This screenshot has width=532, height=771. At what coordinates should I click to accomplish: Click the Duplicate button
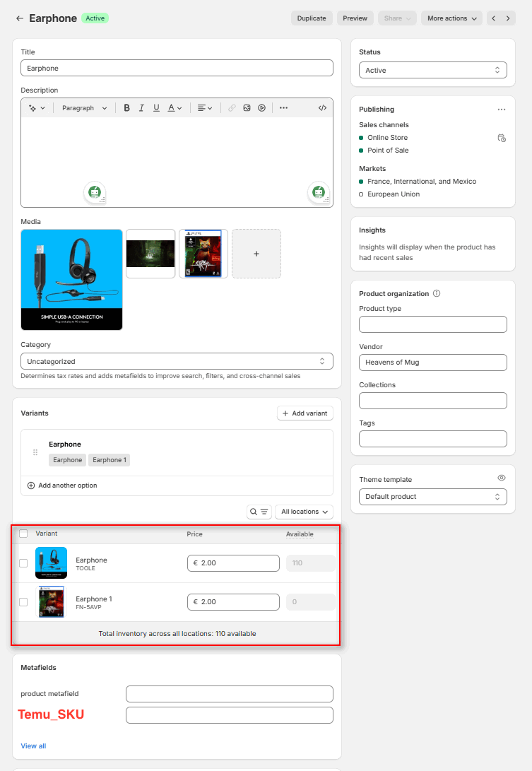(312, 18)
